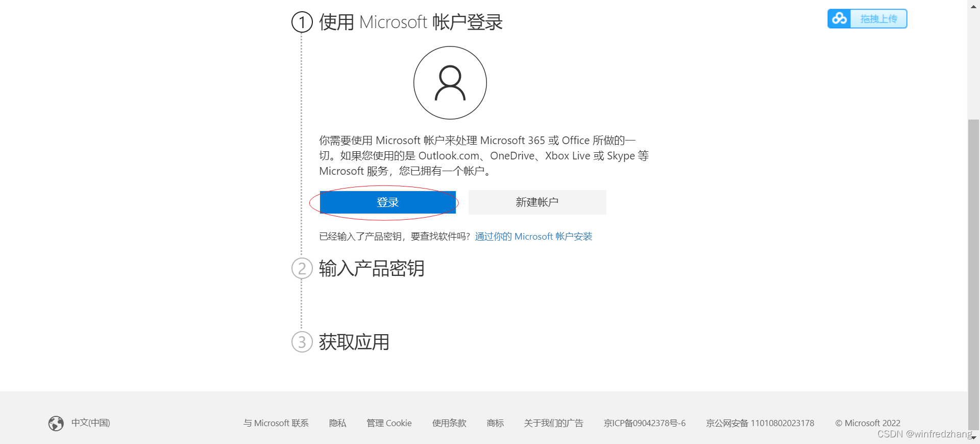Change language via 中文(中国) link
The width and height of the screenshot is (980, 444).
coord(91,423)
